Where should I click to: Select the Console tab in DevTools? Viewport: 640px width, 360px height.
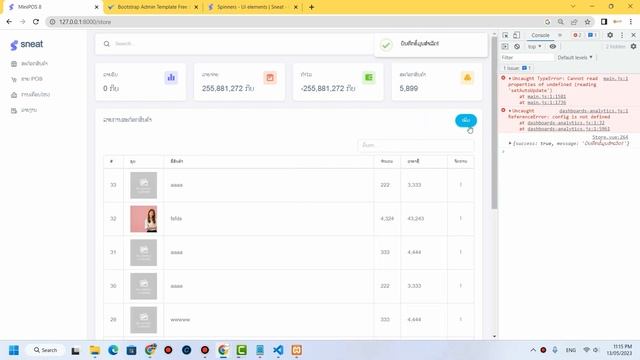[540, 35]
